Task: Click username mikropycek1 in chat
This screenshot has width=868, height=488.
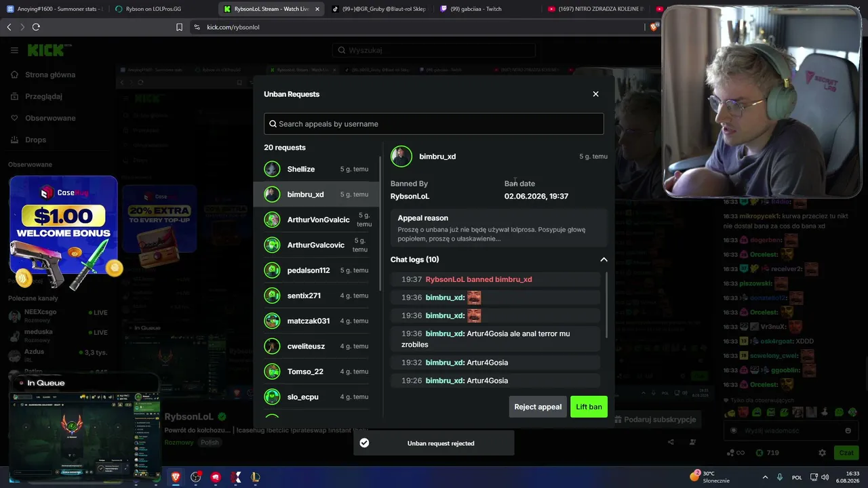Action: (757, 215)
